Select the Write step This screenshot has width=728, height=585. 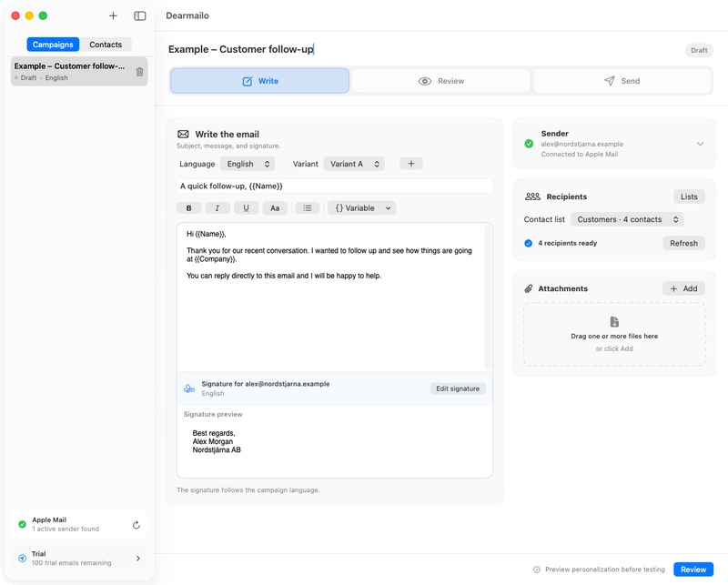pos(259,81)
